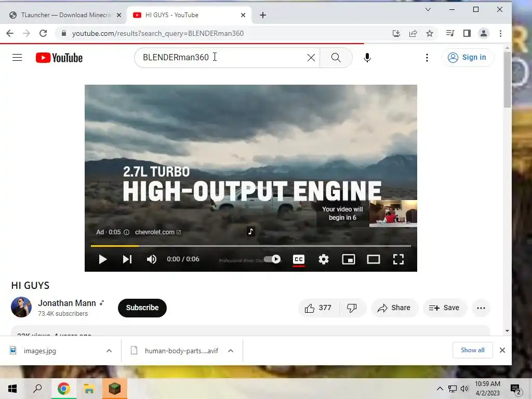Close the TLauncher tab
The height and width of the screenshot is (399, 532).
[x=119, y=15]
